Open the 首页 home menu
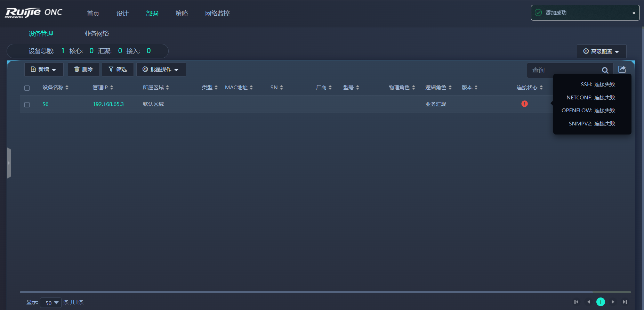This screenshot has width=644, height=310. 93,14
